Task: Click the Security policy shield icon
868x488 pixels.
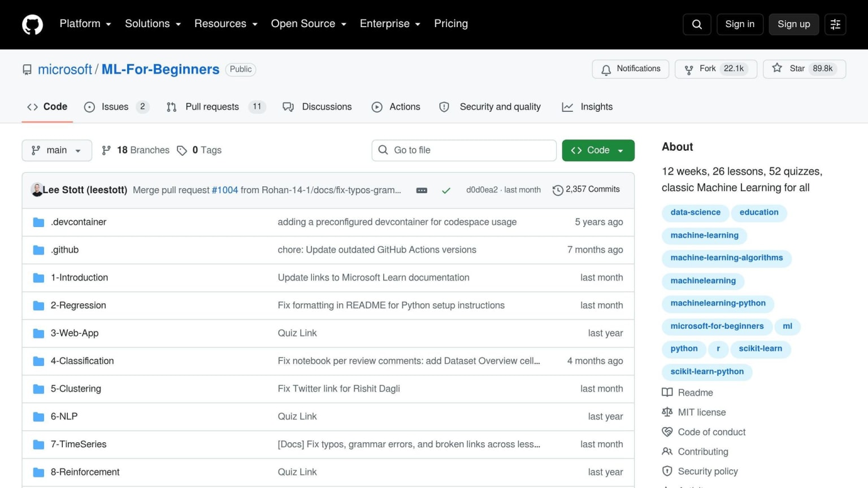Action: coord(667,471)
